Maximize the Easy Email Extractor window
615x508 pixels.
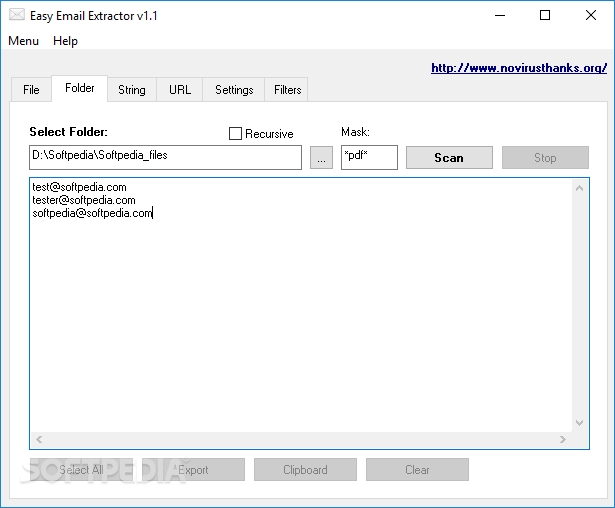tap(545, 16)
